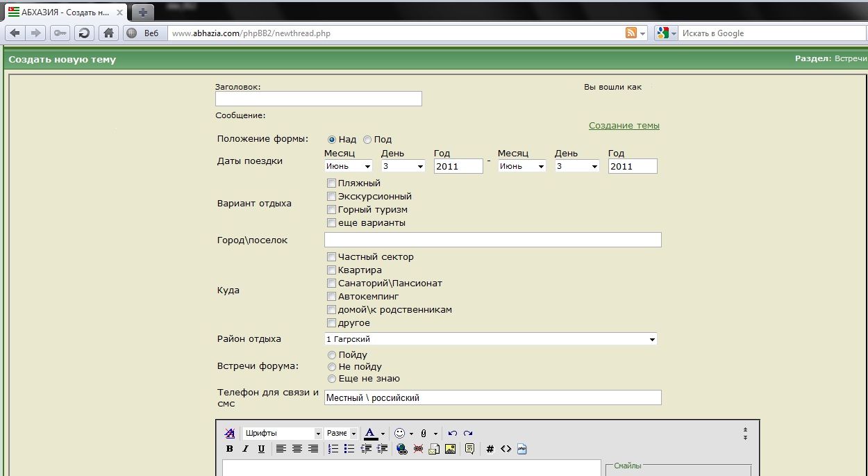
Task: Check the 'Горный туризм' checkbox
Action: coord(331,210)
